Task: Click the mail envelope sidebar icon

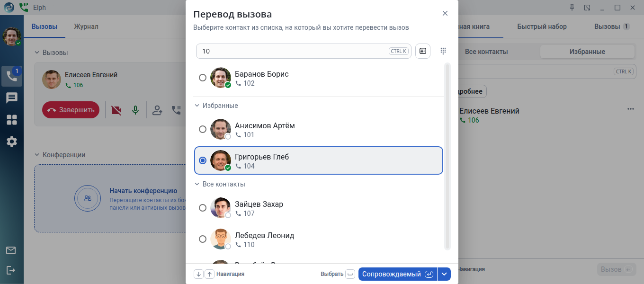Action: pos(11,250)
